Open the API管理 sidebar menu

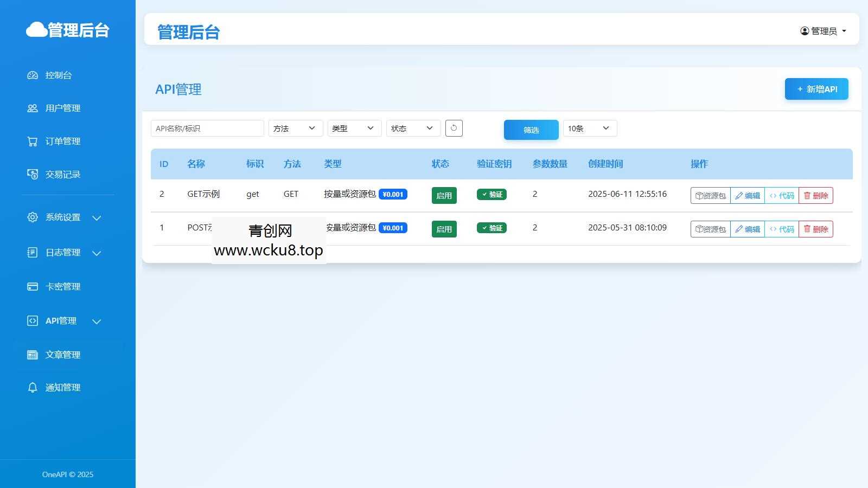(x=61, y=320)
